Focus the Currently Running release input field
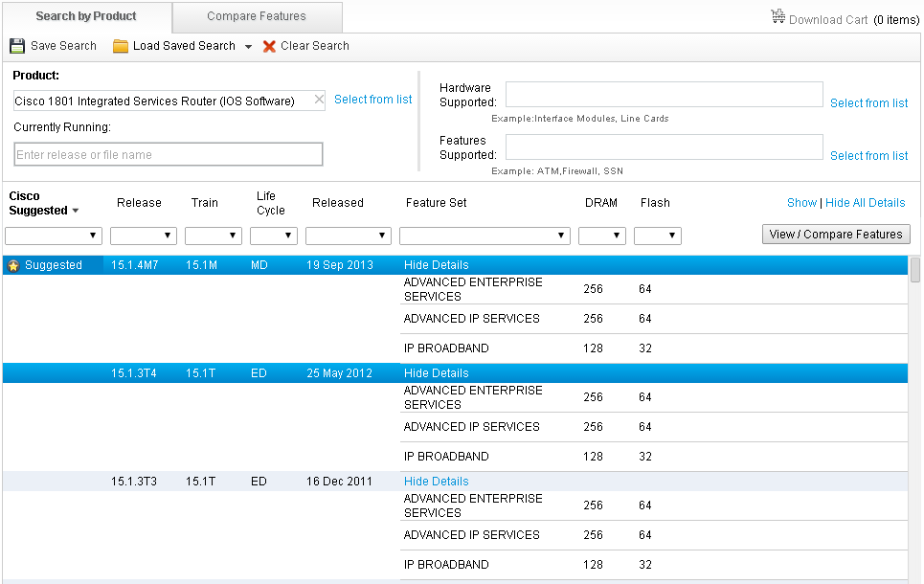Image resolution: width=924 pixels, height=584 pixels. 168,154
